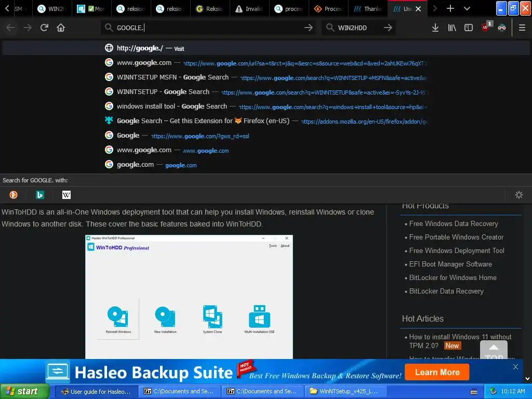Go back one page
Screen dimensions: 532x399
coord(10,28)
